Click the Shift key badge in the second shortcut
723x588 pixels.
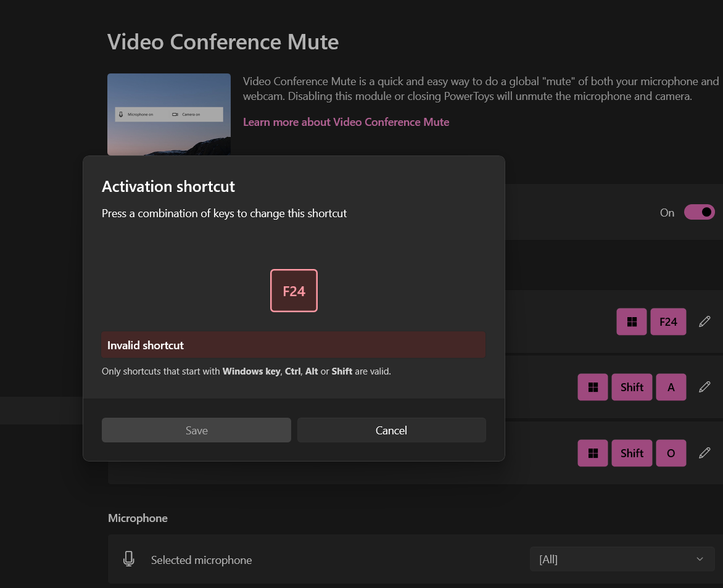pyautogui.click(x=632, y=387)
